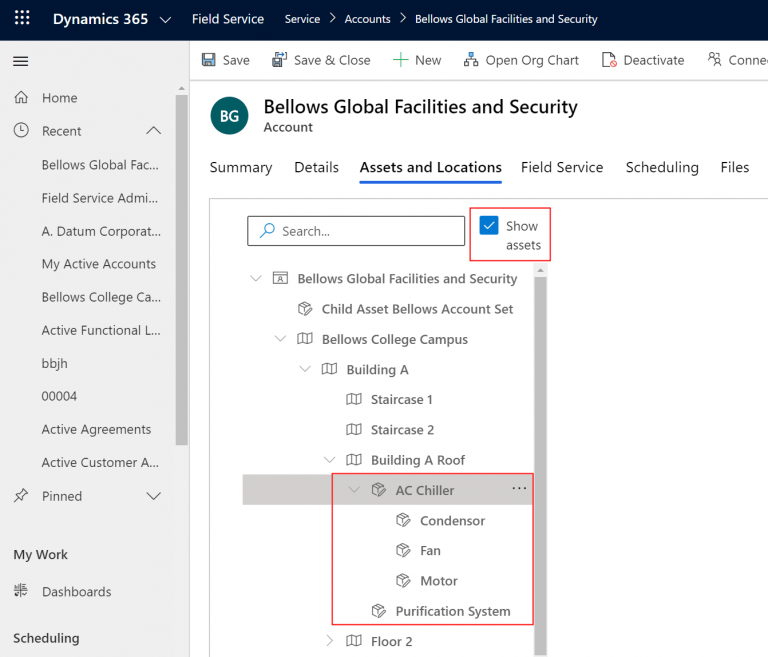This screenshot has height=657, width=768.
Task: Switch to the Summary tab
Action: tap(240, 168)
